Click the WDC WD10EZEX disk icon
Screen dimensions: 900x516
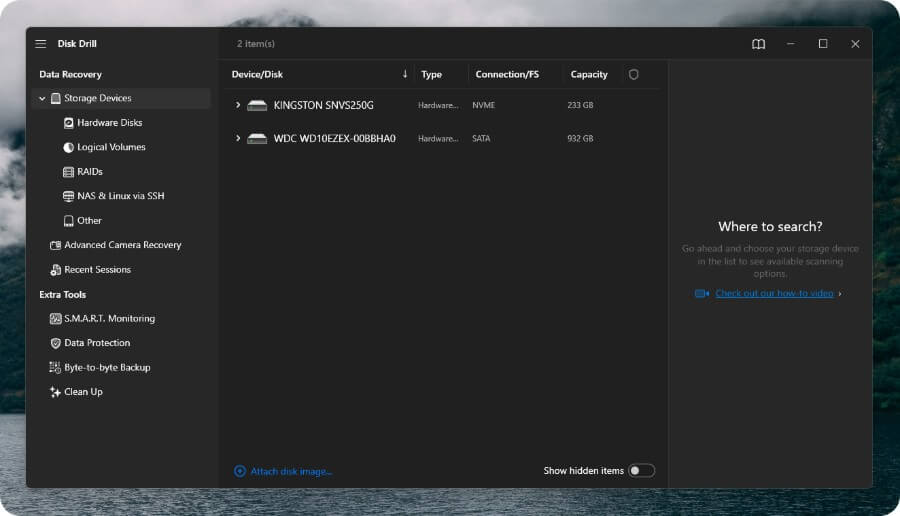coord(257,139)
